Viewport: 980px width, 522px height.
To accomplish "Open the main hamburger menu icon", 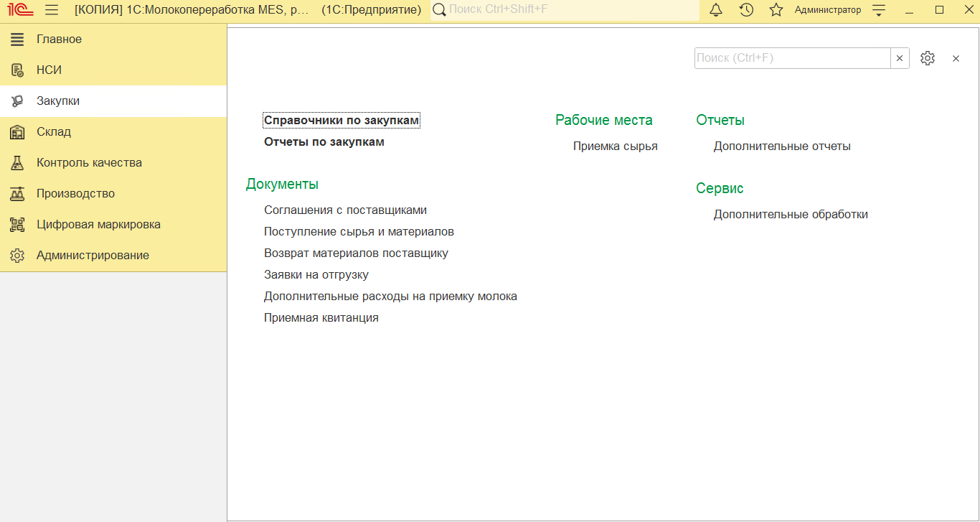I will click(52, 10).
